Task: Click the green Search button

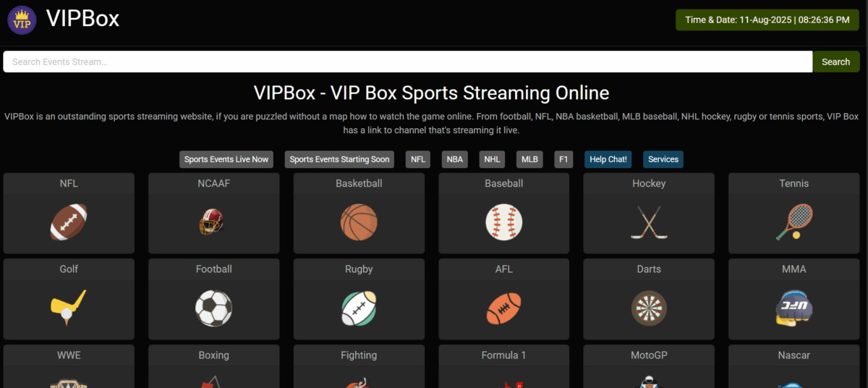Action: point(835,62)
